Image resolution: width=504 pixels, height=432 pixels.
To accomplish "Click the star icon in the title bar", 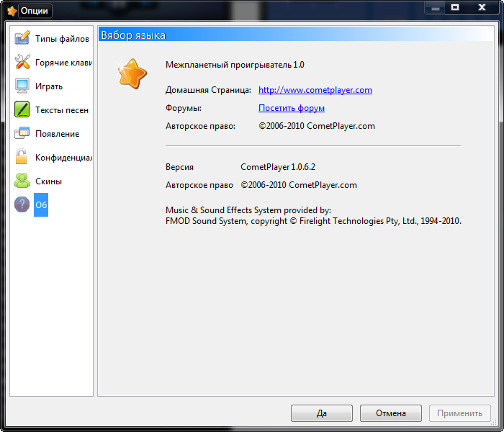I will (12, 12).
